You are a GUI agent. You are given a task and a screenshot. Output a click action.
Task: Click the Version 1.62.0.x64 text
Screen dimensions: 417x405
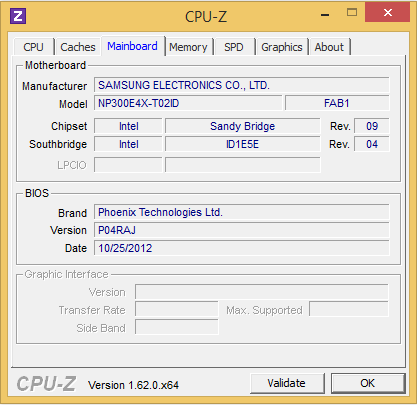133,385
